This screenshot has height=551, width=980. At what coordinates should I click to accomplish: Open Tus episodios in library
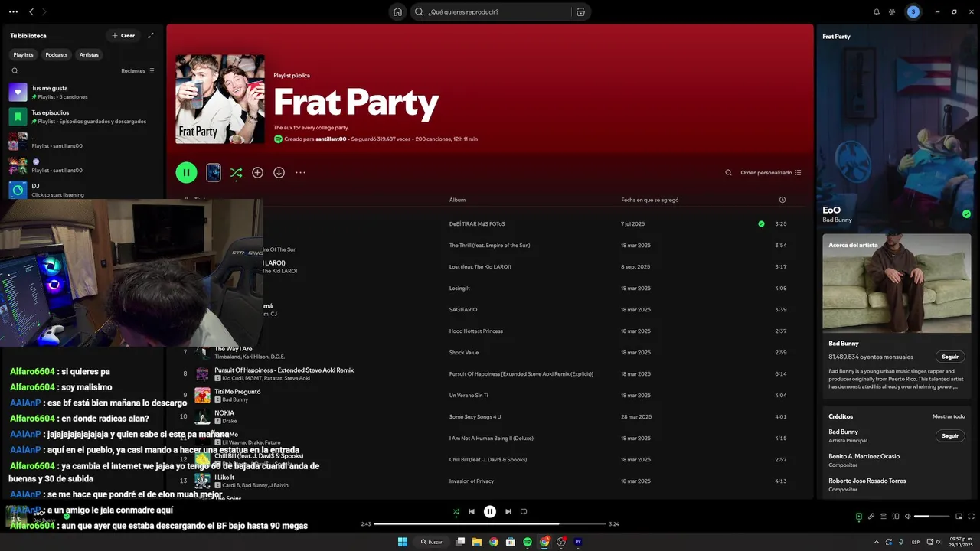tap(82, 117)
